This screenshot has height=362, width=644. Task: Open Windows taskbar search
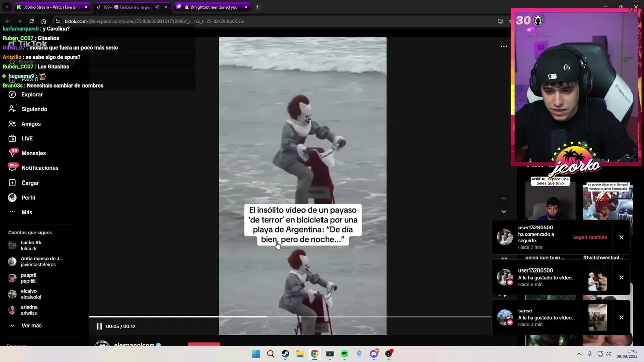click(271, 354)
